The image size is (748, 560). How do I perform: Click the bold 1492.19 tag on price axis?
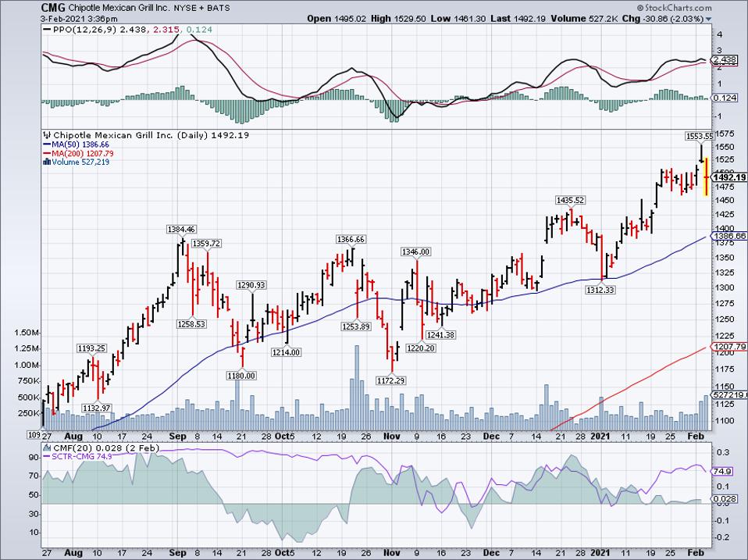coord(728,177)
